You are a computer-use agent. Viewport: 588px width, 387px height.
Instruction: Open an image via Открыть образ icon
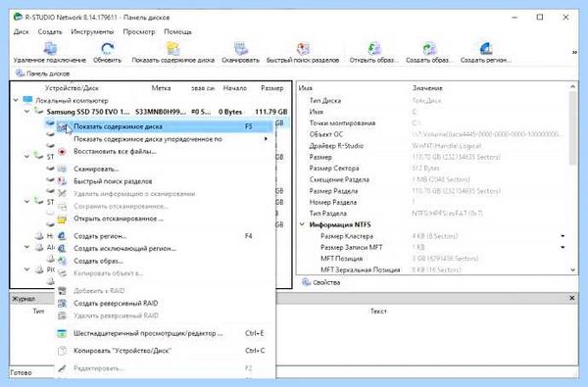(x=373, y=53)
